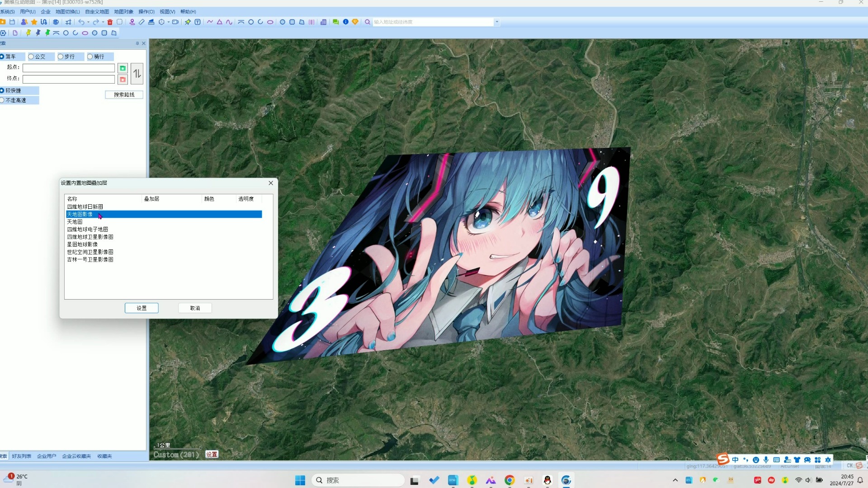Image resolution: width=868 pixels, height=488 pixels.
Task: Click the building grid icon in toolbar
Action: click(323, 22)
